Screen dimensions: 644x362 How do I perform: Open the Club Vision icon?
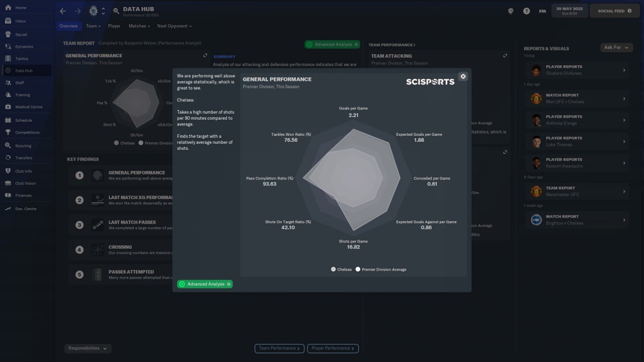click(x=8, y=183)
